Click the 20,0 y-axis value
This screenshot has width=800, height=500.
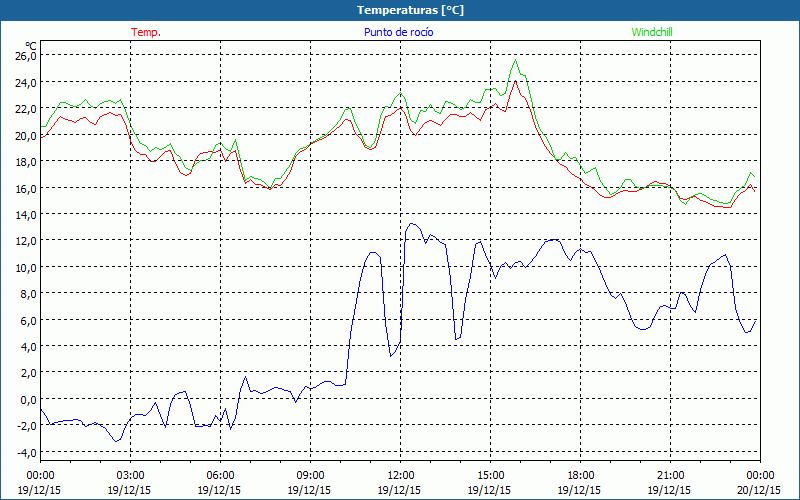(26, 135)
